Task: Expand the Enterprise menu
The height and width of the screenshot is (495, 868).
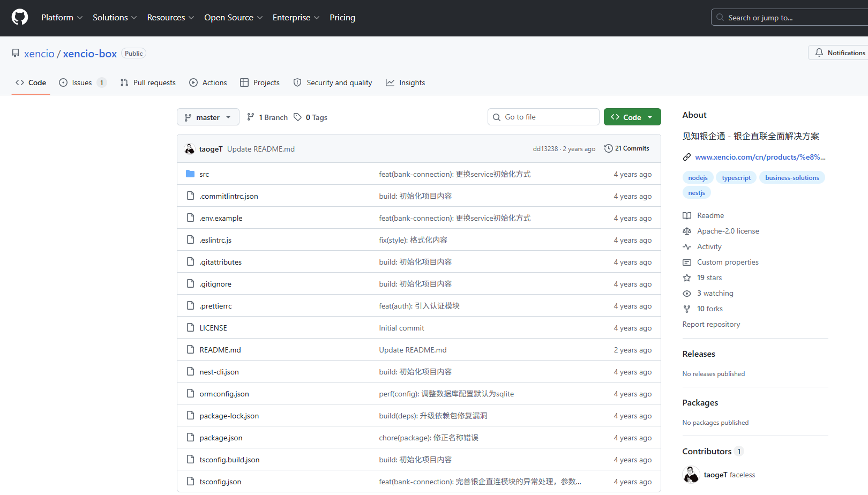Action: point(296,17)
